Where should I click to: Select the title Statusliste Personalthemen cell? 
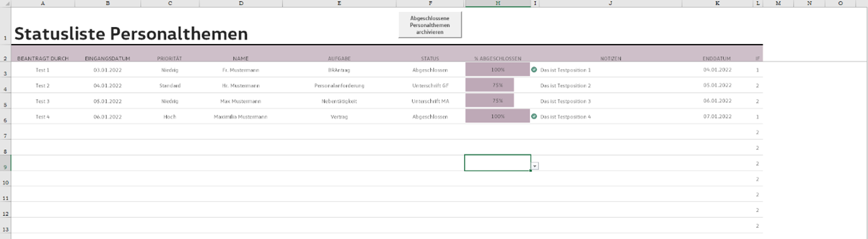click(131, 34)
